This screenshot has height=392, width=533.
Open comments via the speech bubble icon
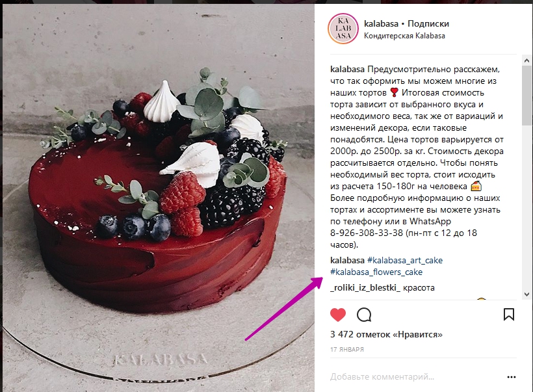click(x=364, y=315)
